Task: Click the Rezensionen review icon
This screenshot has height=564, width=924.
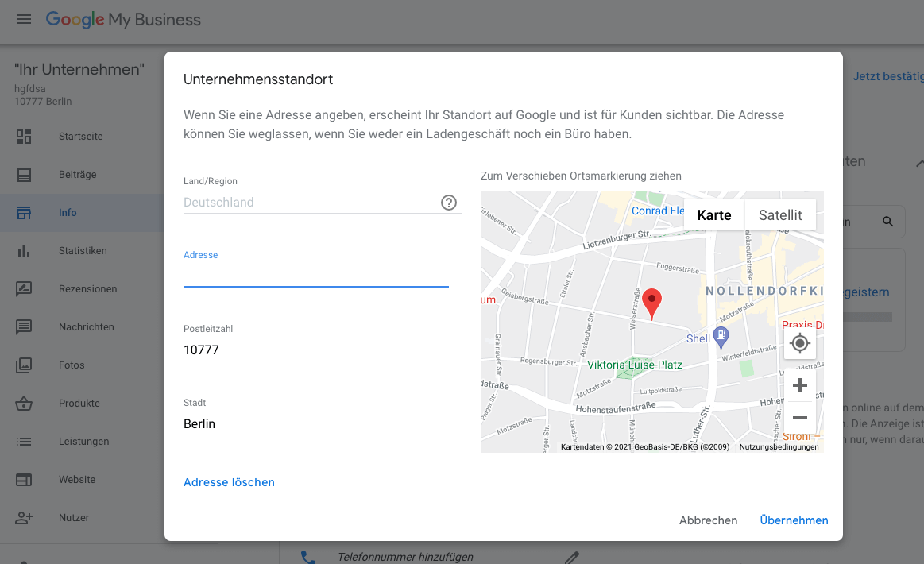Action: point(24,289)
